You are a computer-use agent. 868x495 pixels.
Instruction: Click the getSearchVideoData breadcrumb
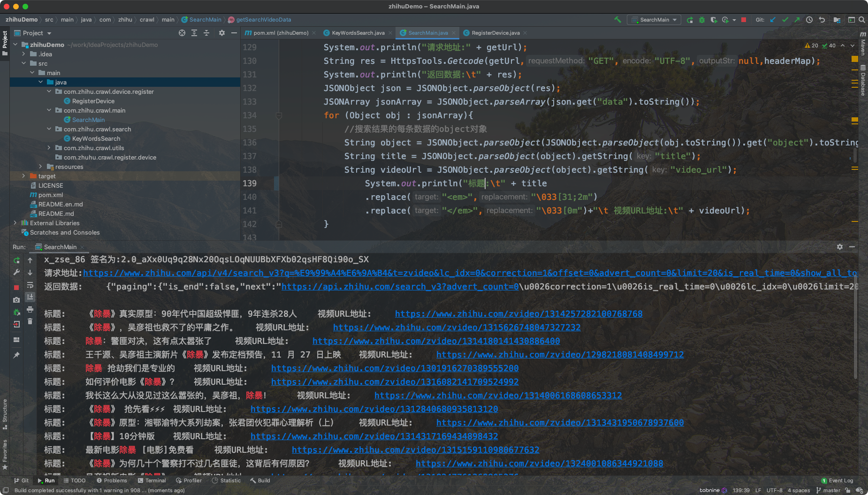tap(259, 20)
